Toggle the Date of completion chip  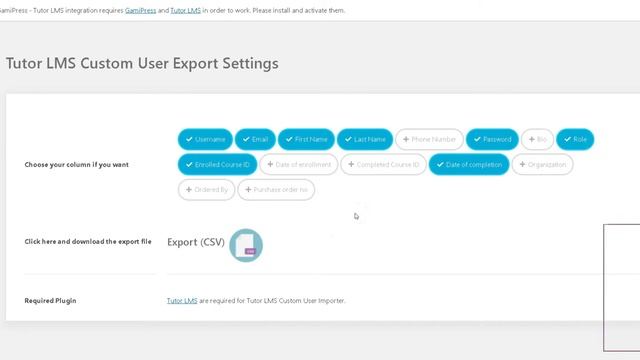coord(469,164)
